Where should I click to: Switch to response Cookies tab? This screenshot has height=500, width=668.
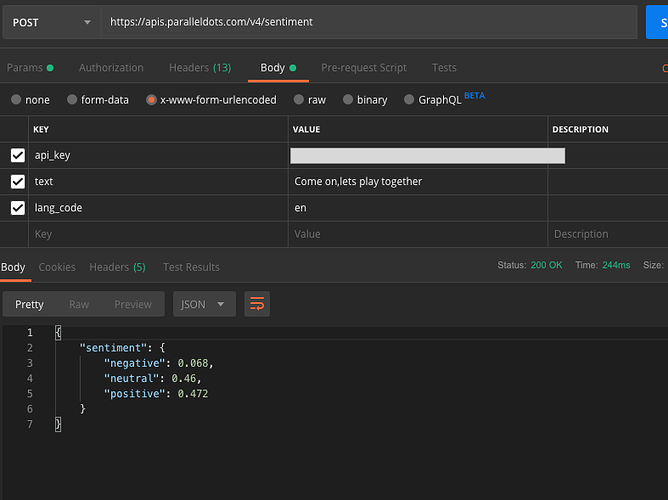click(x=57, y=267)
